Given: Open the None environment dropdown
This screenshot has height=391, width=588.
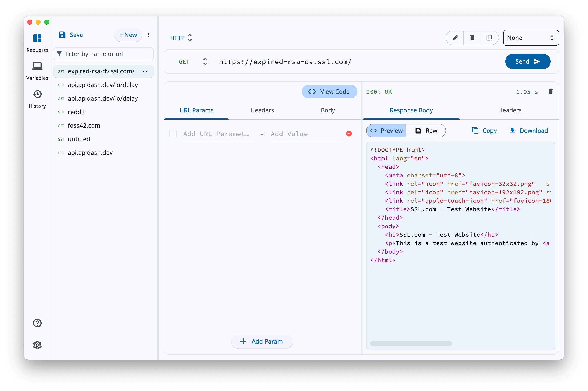Looking at the screenshot, I should (531, 38).
